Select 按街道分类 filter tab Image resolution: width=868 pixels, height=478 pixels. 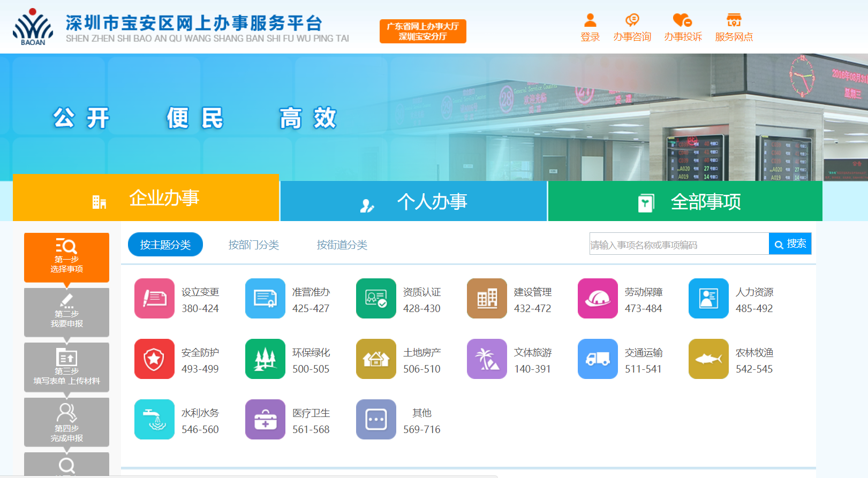[x=342, y=245]
